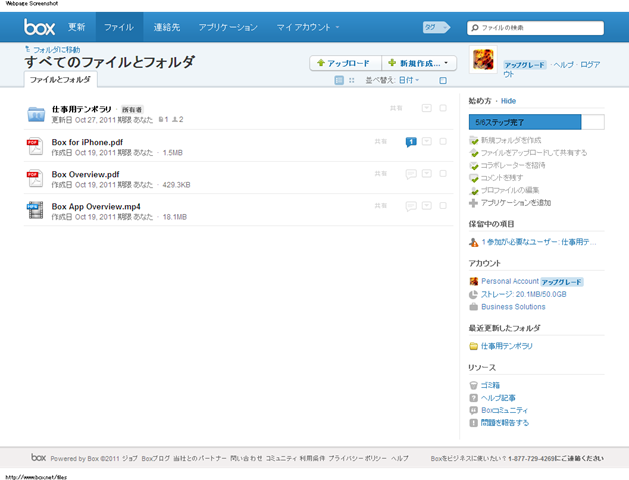Check the select-all checkbox beside sort options
Screen dimensions: 629x480
(443, 80)
